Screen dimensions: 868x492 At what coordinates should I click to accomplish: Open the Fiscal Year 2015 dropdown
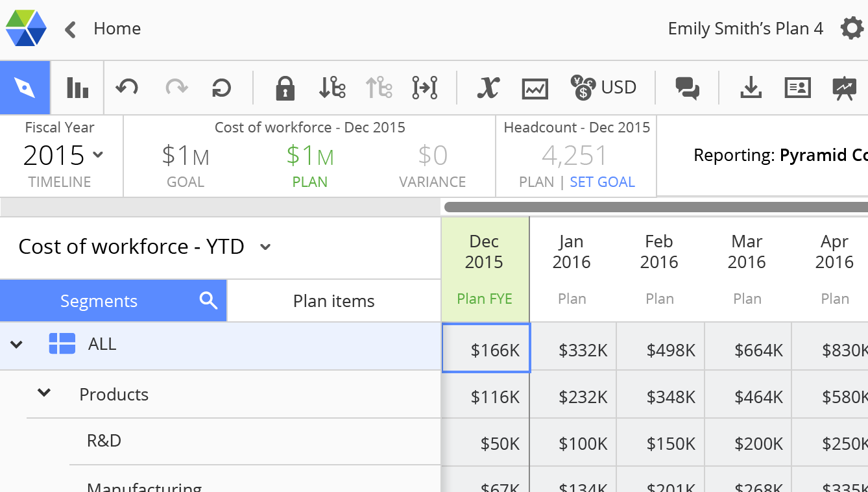tap(63, 155)
